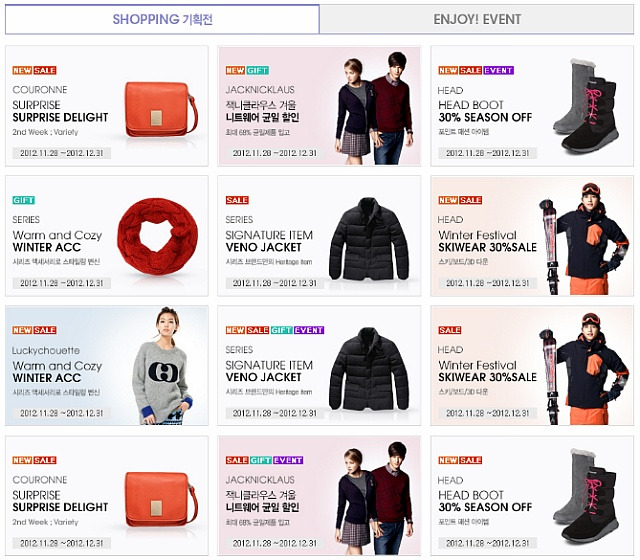Image resolution: width=640 pixels, height=560 pixels.
Task: Click couple photo on JACKNICKLAUS card tagged SALE GIFT EVENT
Action: [x=374, y=498]
